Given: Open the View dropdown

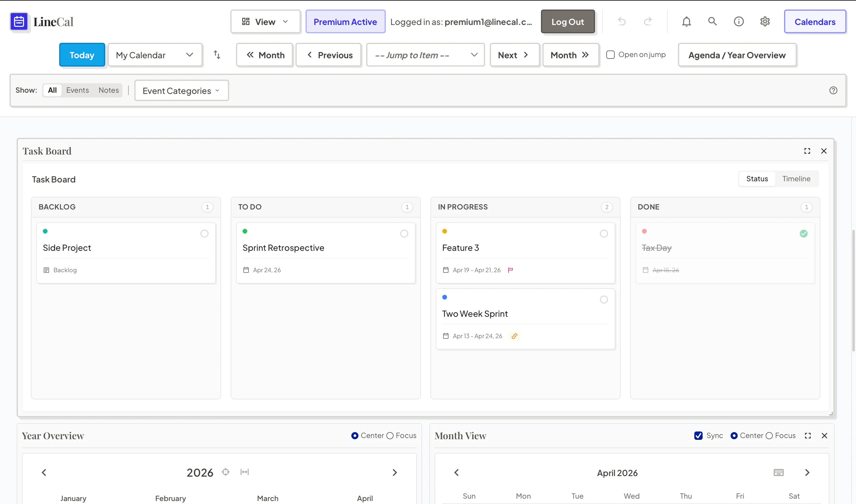Looking at the screenshot, I should coord(265,22).
